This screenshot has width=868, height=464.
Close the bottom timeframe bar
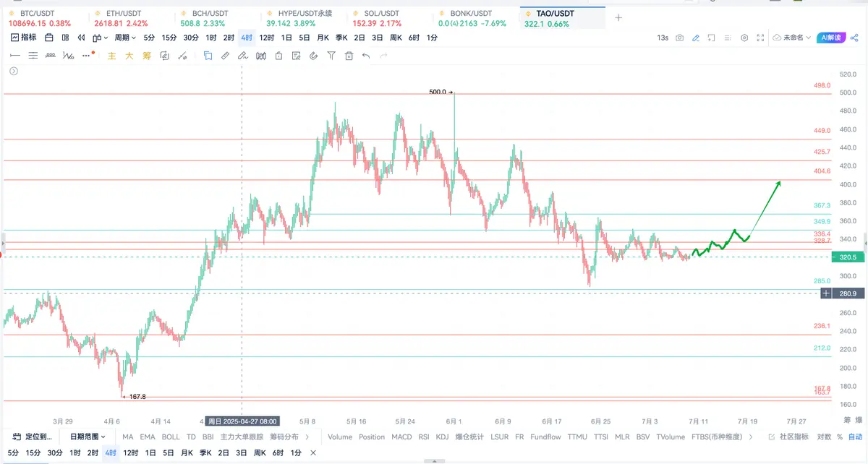coord(313,453)
